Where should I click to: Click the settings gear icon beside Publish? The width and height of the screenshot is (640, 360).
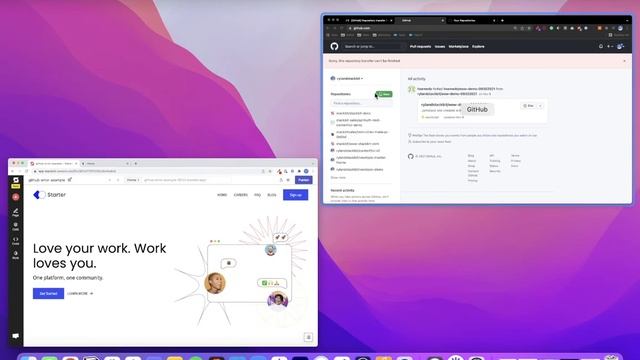pyautogui.click(x=288, y=180)
